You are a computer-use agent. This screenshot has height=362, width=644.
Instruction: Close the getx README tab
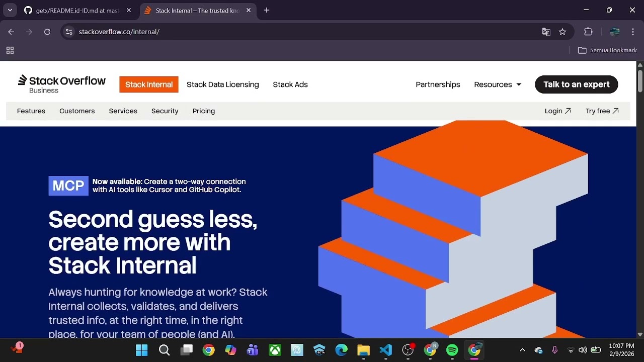(x=129, y=10)
